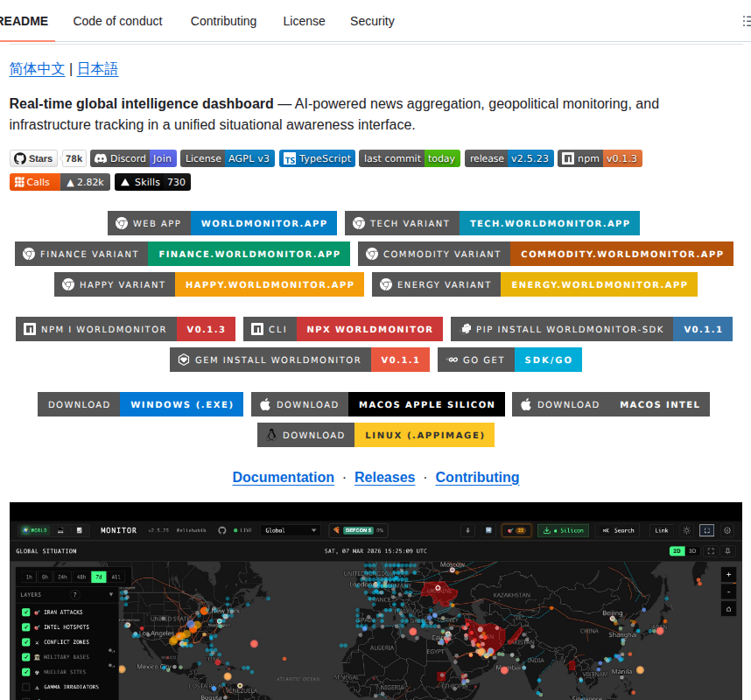The image size is (751, 700).
Task: Open the alerts badge showing 22
Action: 516,530
